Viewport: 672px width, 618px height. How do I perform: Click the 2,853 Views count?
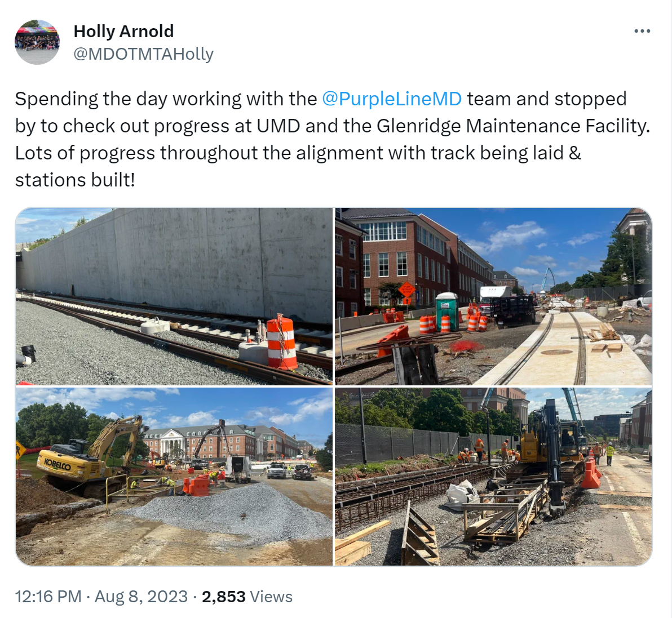[x=247, y=596]
